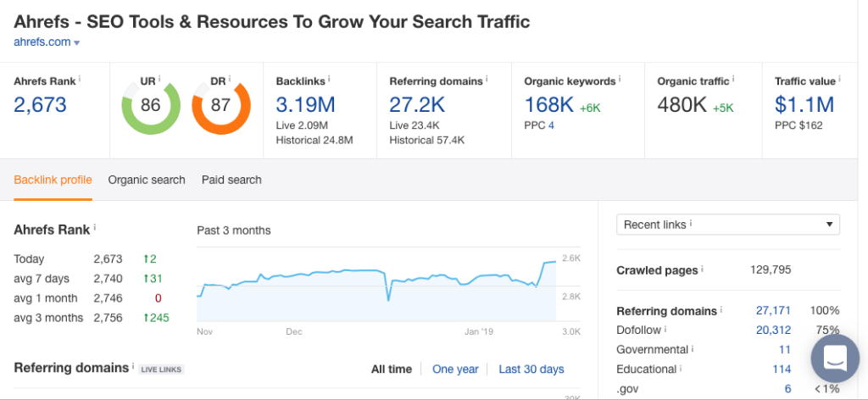Viewport: 868px width, 400px height.
Task: Open Organic keywords count 168K
Action: click(x=549, y=104)
